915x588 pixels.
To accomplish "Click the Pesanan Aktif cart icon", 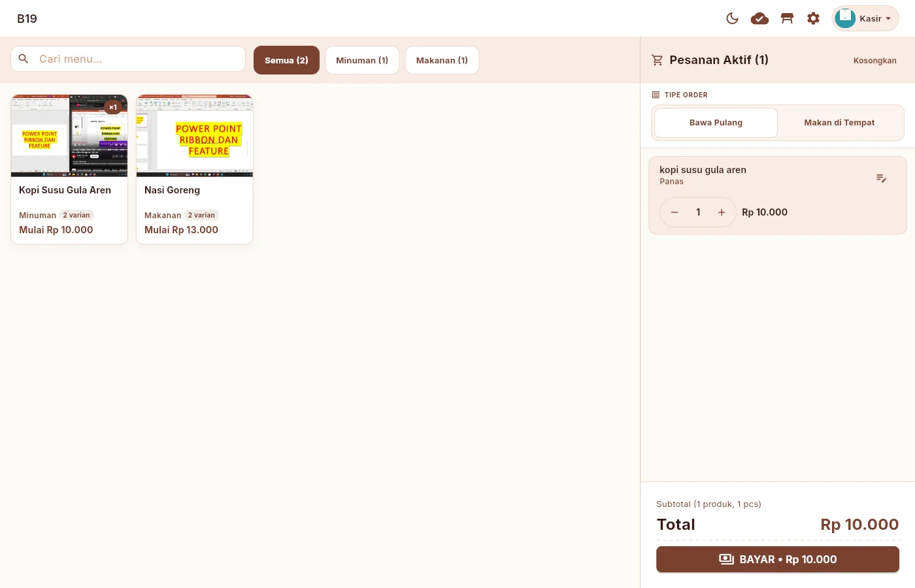I will click(657, 60).
